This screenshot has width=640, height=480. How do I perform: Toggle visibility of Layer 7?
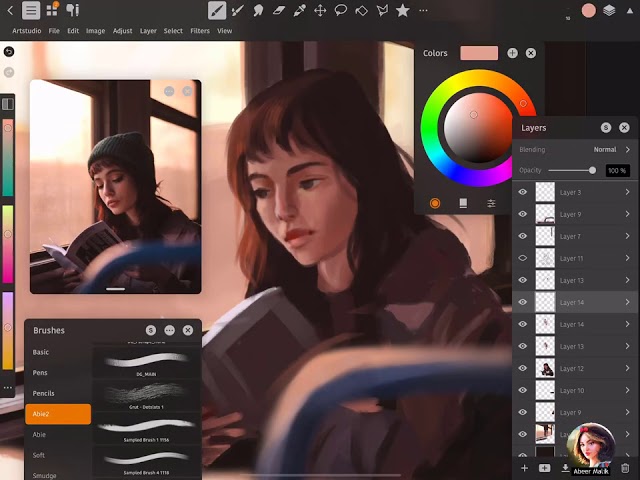coord(522,236)
